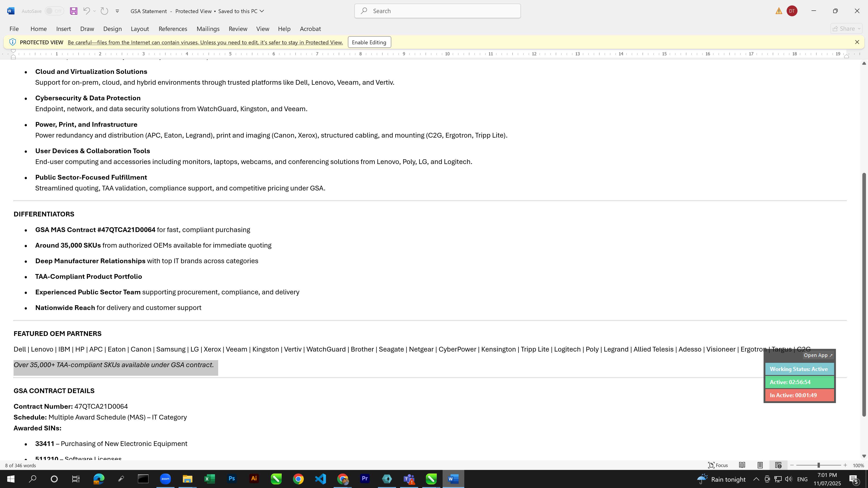The image size is (868, 488).
Task: Open Task View on taskbar
Action: [76, 479]
